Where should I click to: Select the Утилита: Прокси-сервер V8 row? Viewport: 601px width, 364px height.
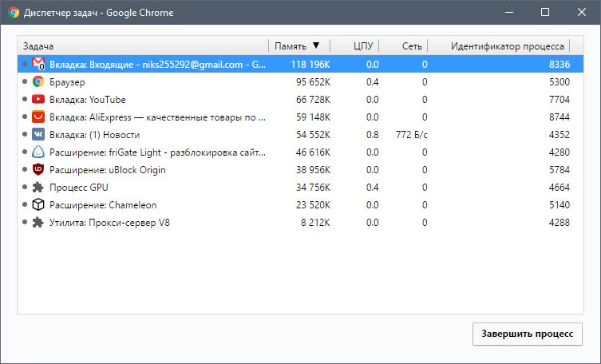[x=300, y=222]
